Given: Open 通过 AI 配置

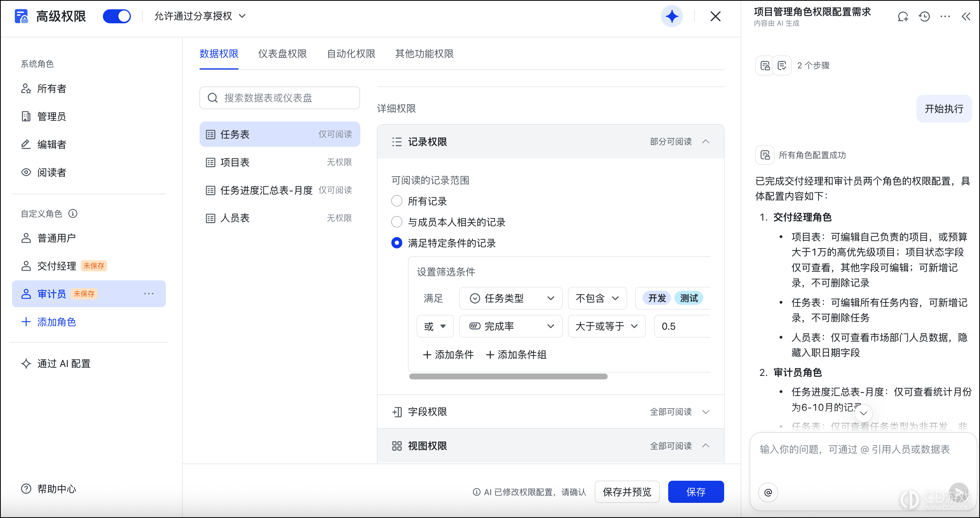Looking at the screenshot, I should pyautogui.click(x=56, y=364).
